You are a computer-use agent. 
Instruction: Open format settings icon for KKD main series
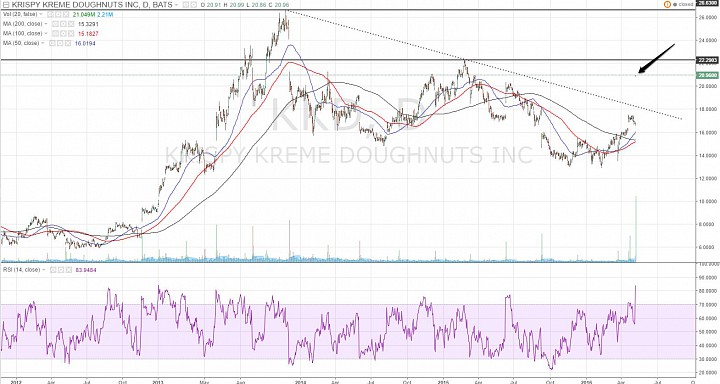[194, 5]
